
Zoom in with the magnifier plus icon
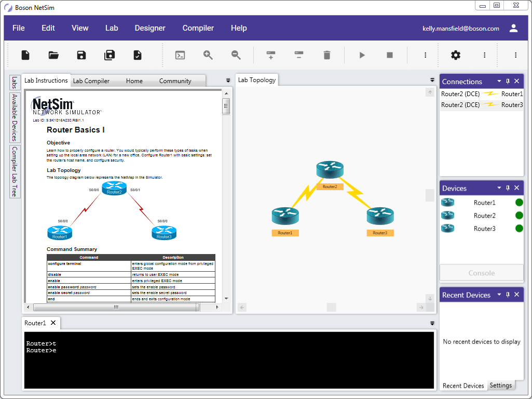pyautogui.click(x=208, y=55)
